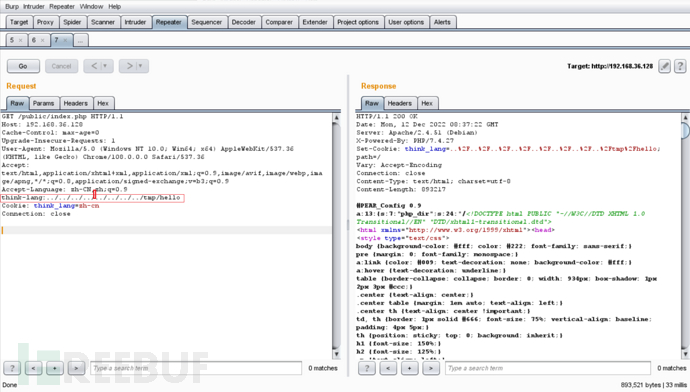Click the think-lang header line in request
Viewport: 690px width, 392px height.
click(x=92, y=198)
